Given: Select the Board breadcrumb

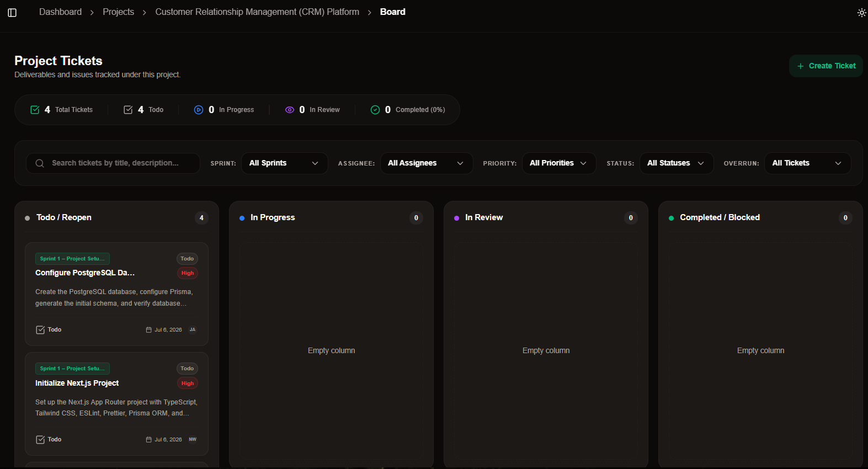Looking at the screenshot, I should click(x=392, y=12).
